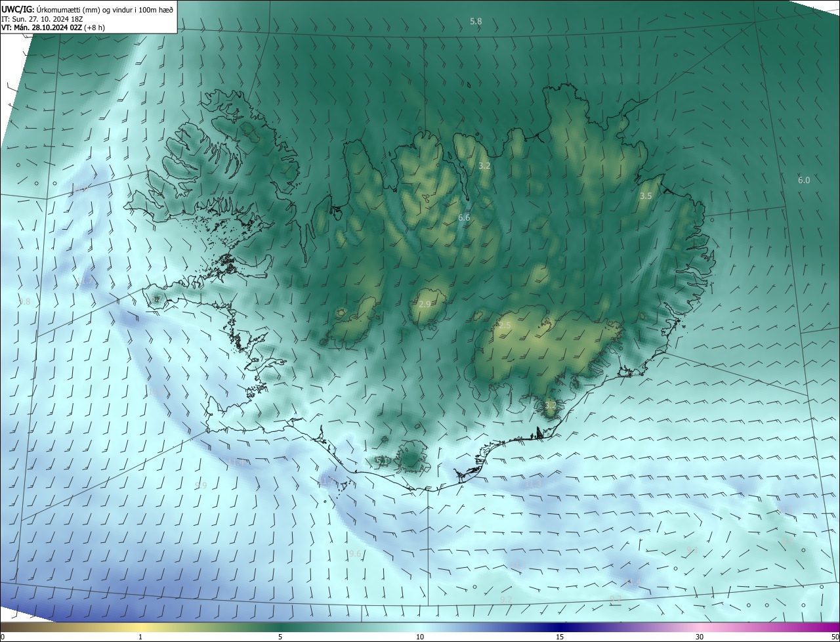Click the 'IT: Sun. 27. 10. 2024 18Z' line
Screen dimensions: 840x642
coord(43,19)
